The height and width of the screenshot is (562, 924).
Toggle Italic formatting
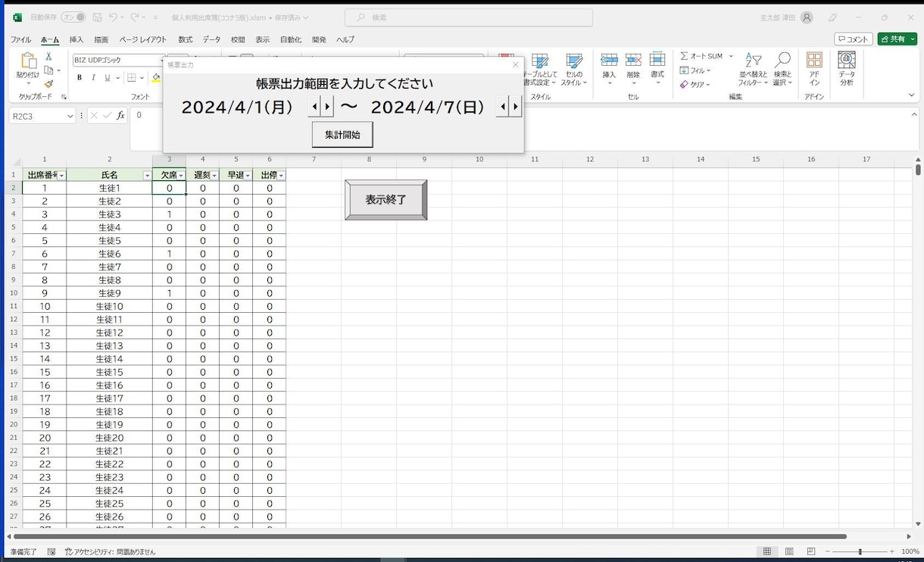point(93,77)
